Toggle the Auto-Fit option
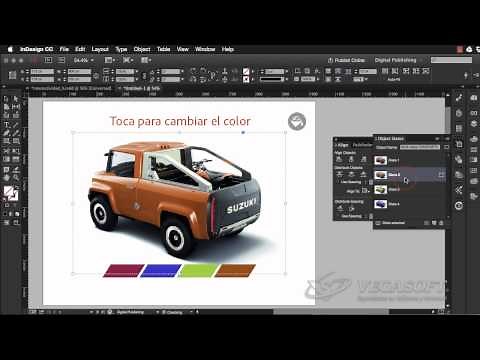Screen dimensions: 480x360 (x=394, y=79)
